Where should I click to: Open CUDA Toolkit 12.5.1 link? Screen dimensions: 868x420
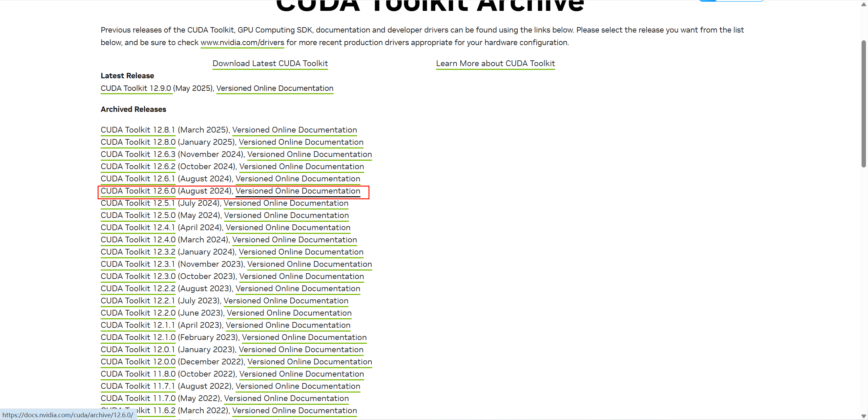[x=138, y=203]
